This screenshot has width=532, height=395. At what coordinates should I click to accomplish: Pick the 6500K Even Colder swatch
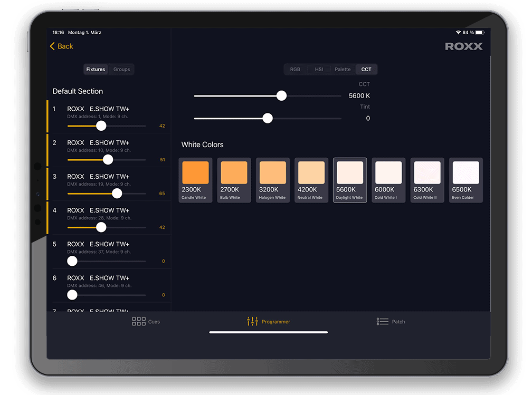[466, 180]
